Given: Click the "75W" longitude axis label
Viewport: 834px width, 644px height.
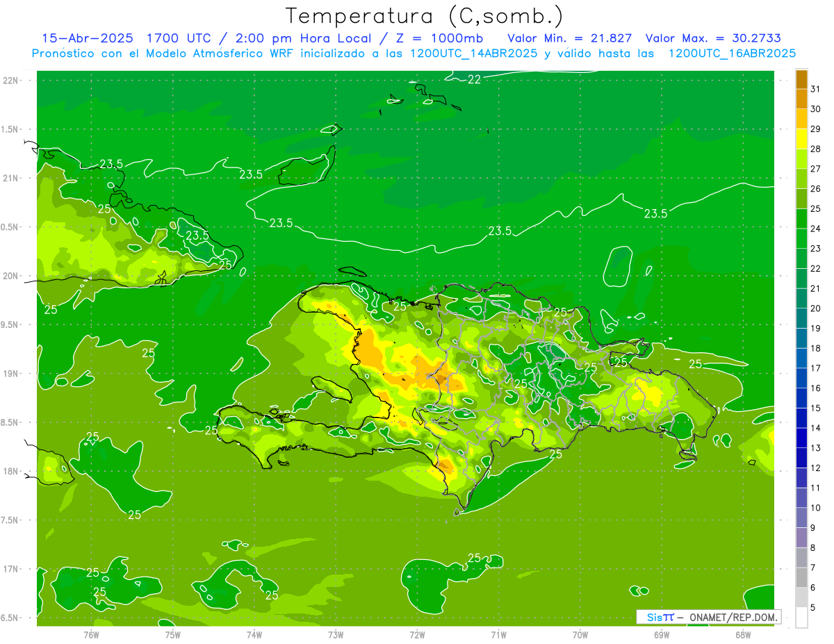Looking at the screenshot, I should click(x=172, y=634).
